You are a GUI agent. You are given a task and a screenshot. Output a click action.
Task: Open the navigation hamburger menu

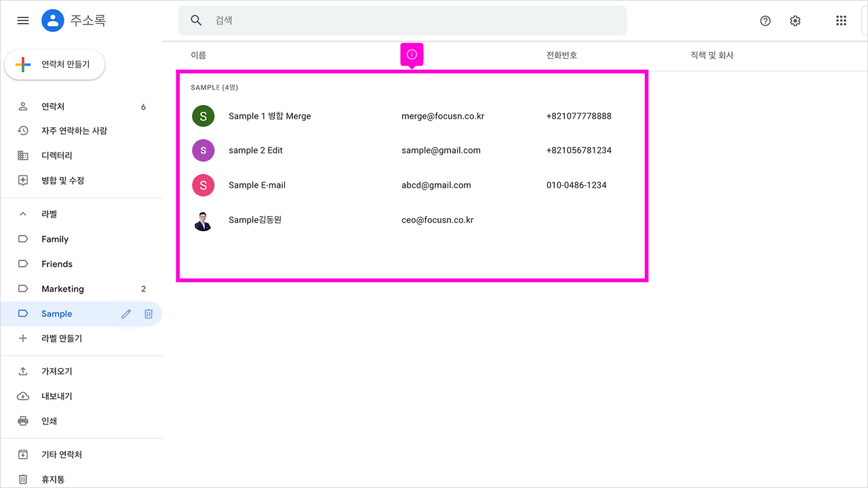(x=22, y=20)
